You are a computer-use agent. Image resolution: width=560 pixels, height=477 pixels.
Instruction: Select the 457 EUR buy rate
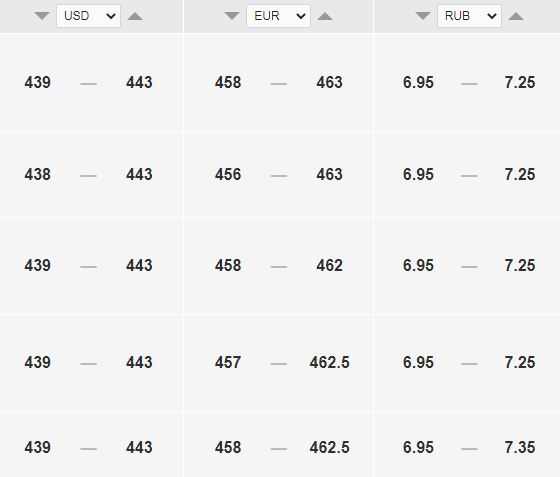[x=228, y=362]
